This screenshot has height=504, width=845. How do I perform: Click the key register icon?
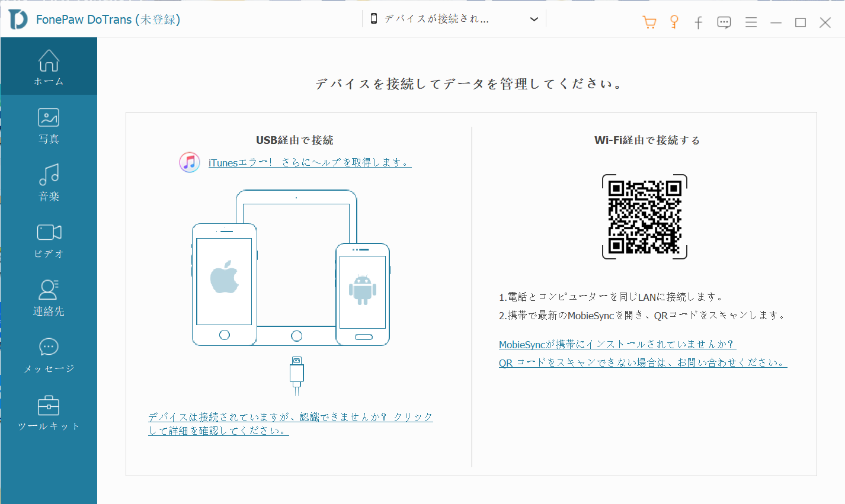click(674, 22)
